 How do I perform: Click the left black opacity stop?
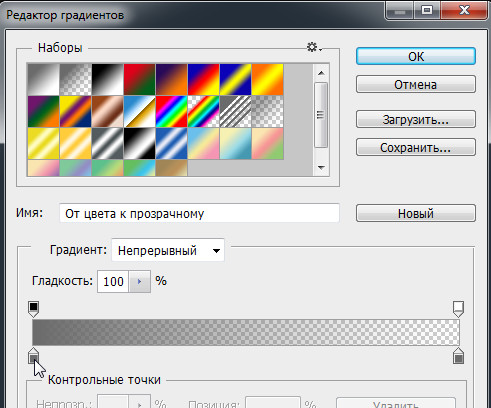coord(33,309)
